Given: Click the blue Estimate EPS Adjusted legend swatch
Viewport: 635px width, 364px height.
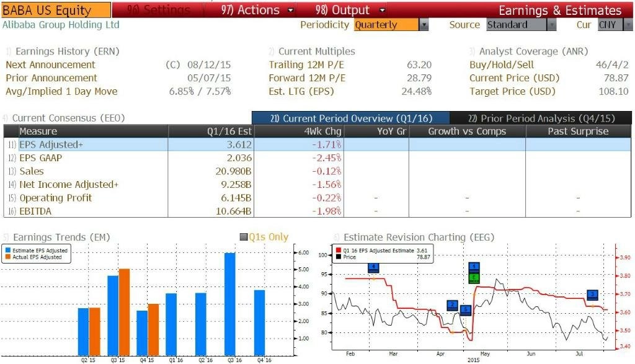Looking at the screenshot, I should [7, 251].
